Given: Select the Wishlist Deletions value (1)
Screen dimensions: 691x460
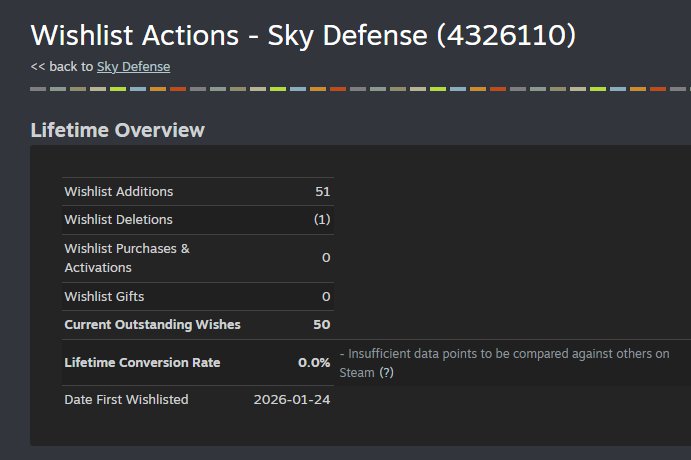Looking at the screenshot, I should click(x=322, y=219).
